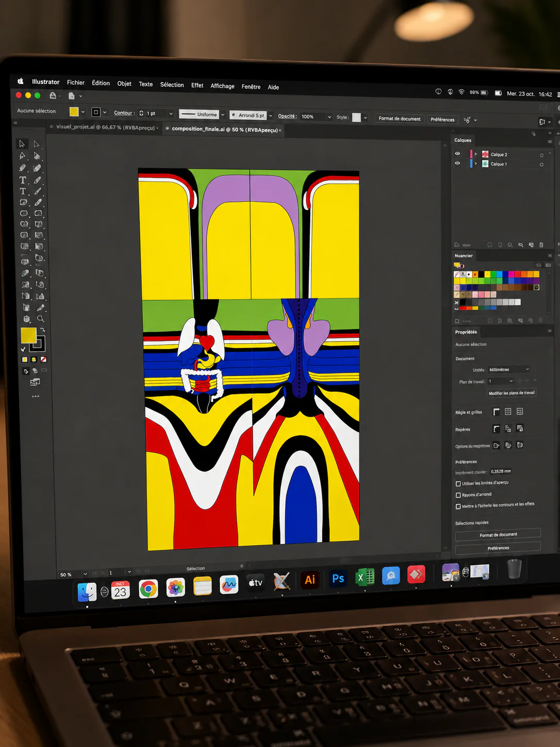This screenshot has width=560, height=747.
Task: Click the Incrément clavier value field
Action: pyautogui.click(x=501, y=472)
